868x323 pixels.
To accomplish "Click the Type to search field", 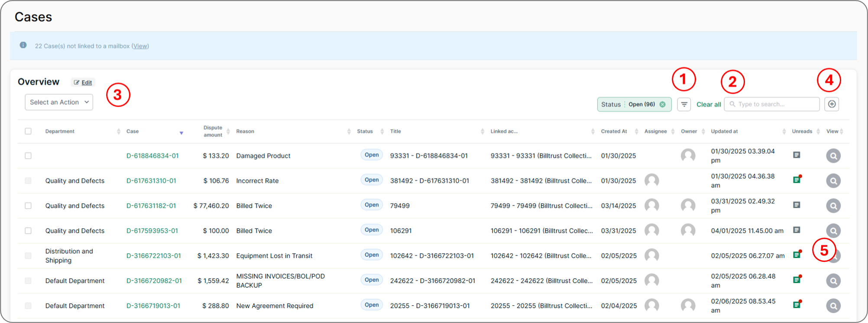I will 772,104.
